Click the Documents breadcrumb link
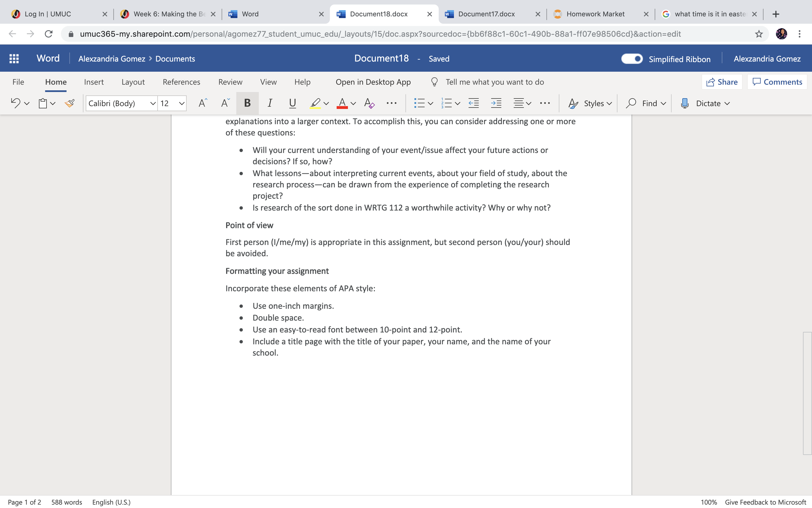The height and width of the screenshot is (508, 812). coord(175,59)
